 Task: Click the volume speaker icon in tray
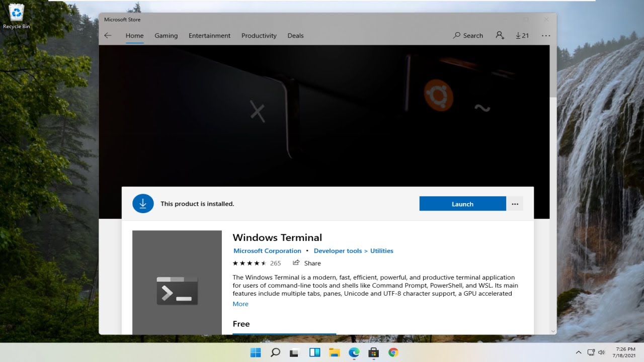coord(601,352)
